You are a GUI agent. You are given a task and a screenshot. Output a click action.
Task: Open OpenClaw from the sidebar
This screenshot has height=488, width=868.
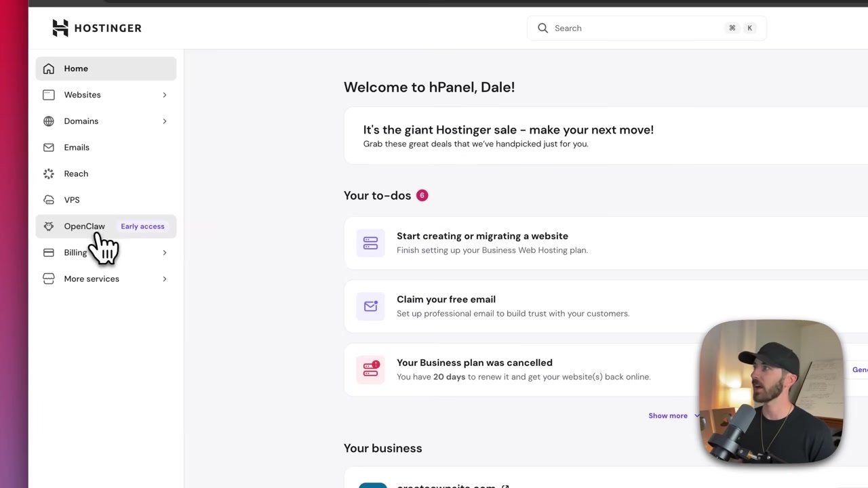pos(106,226)
